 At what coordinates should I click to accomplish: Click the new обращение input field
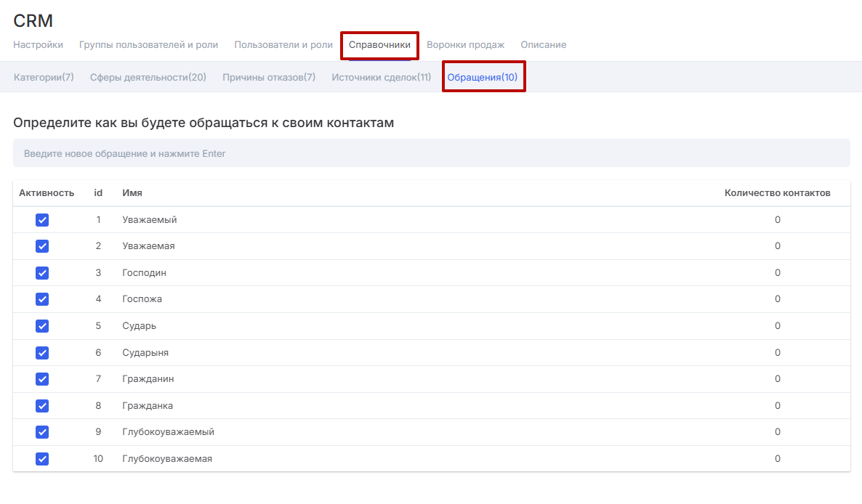[431, 153]
